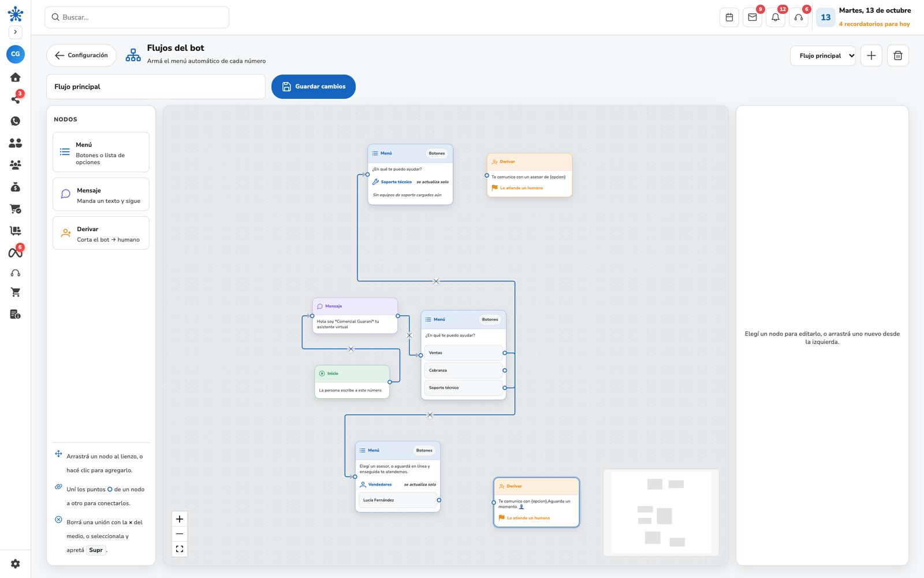Zoom in on the flow canvas
This screenshot has height=578, width=924.
point(180,519)
